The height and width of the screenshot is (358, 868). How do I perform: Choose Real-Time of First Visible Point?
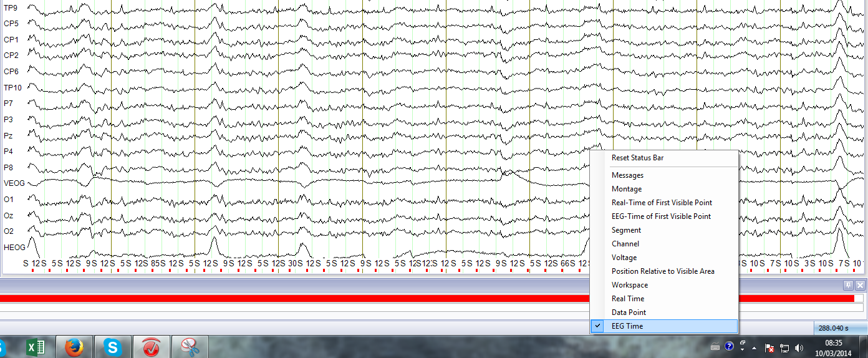pyautogui.click(x=663, y=203)
